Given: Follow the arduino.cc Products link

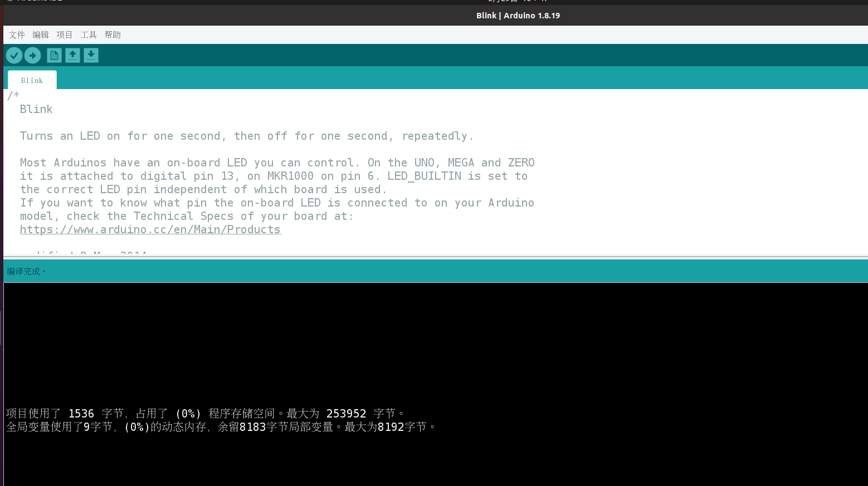Looking at the screenshot, I should pos(150,229).
